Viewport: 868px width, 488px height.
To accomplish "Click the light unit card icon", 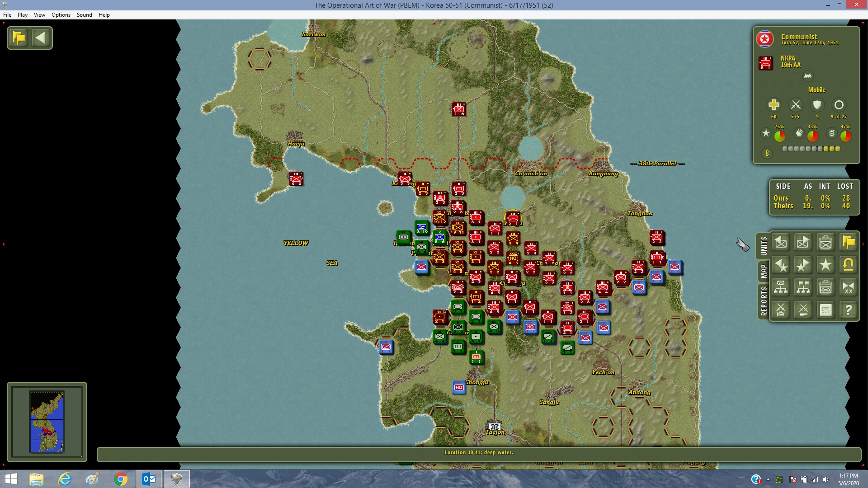I will click(826, 310).
